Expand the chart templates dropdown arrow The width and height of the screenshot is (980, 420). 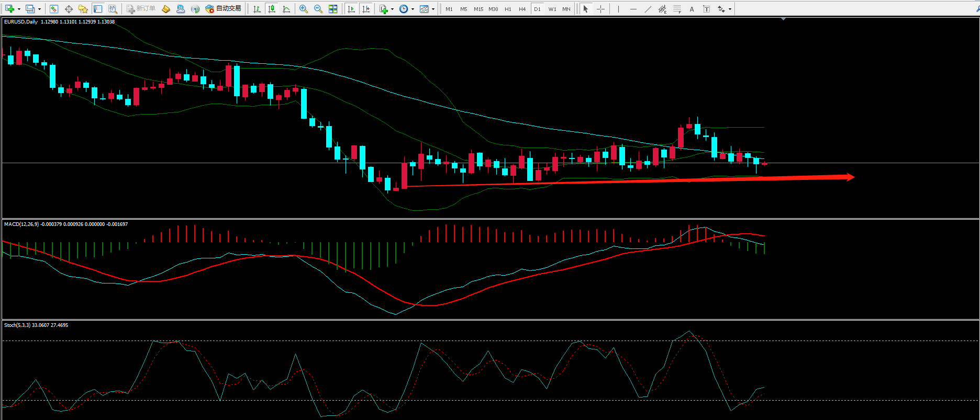tap(433, 9)
